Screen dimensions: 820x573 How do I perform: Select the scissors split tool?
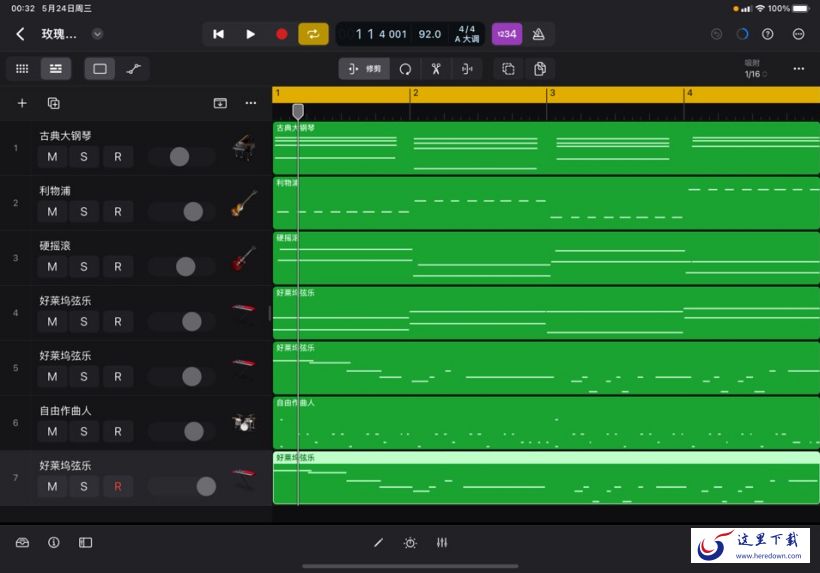pyautogui.click(x=436, y=69)
